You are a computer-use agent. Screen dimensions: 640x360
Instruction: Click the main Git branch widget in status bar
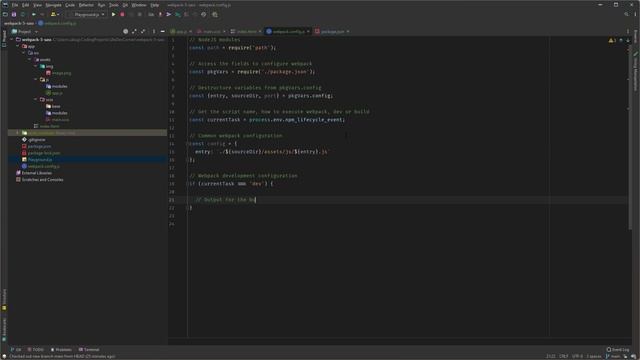[x=613, y=356]
